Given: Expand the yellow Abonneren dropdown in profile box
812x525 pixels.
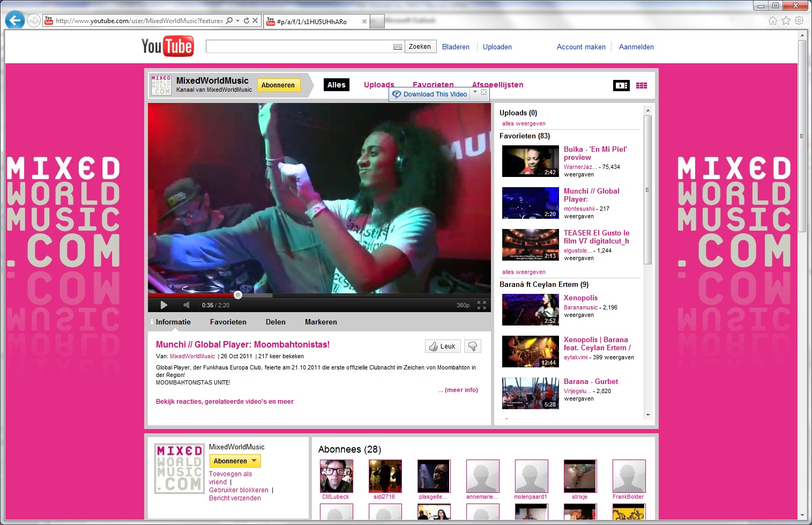Looking at the screenshot, I should (x=254, y=461).
